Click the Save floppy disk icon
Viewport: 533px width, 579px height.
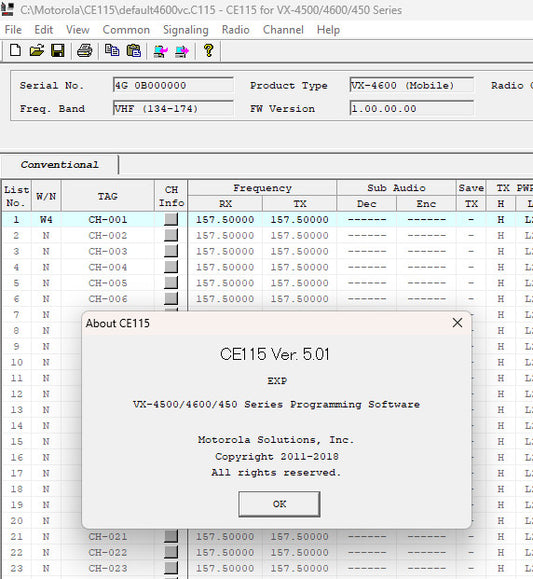(x=58, y=50)
